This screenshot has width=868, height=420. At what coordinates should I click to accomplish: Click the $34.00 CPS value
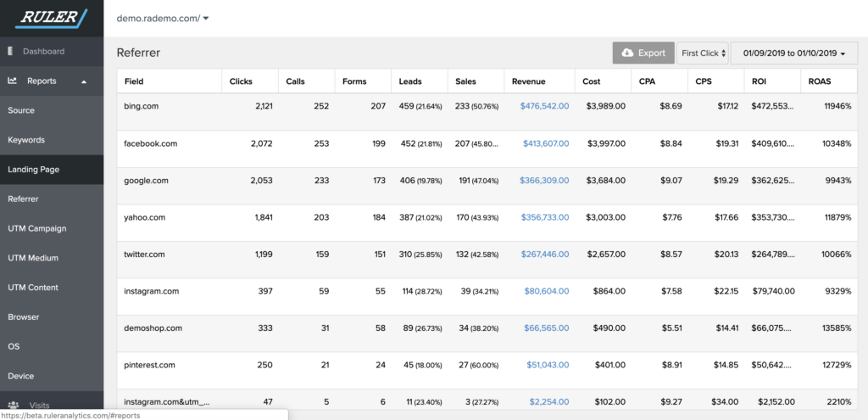(726, 401)
